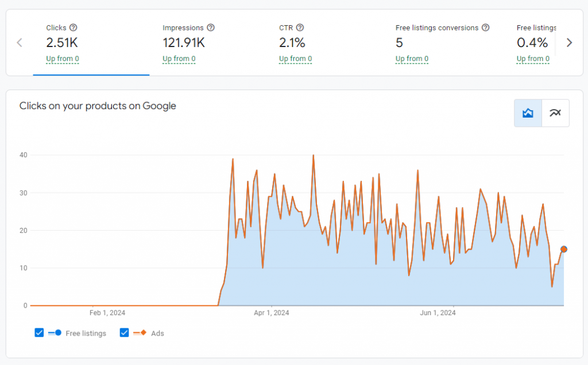Click the orange Ads legend marker
The image size is (588, 365).
[x=141, y=333]
